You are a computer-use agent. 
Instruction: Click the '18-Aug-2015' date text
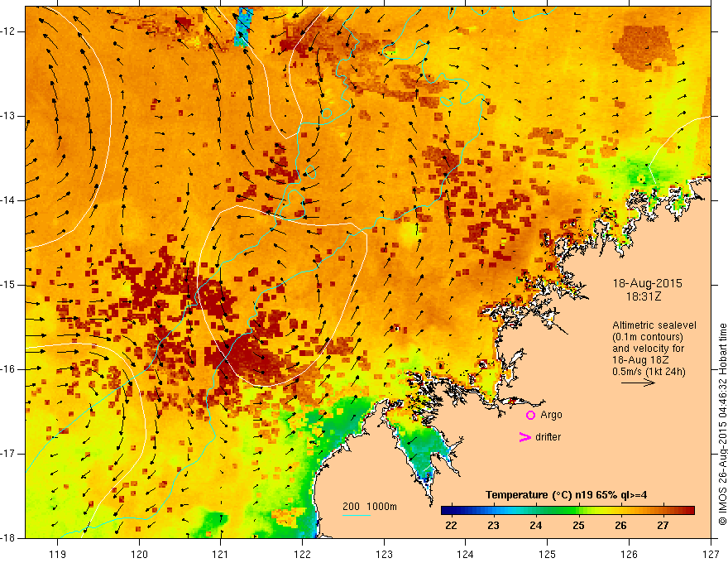pyautogui.click(x=647, y=283)
